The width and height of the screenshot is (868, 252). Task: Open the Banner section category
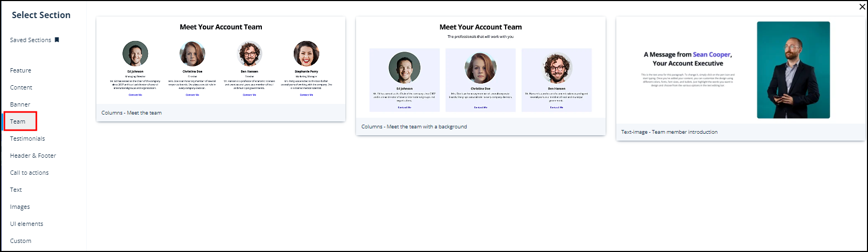click(x=20, y=104)
